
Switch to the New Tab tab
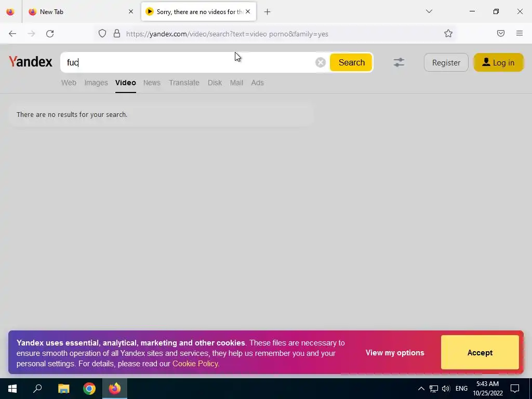(81, 11)
